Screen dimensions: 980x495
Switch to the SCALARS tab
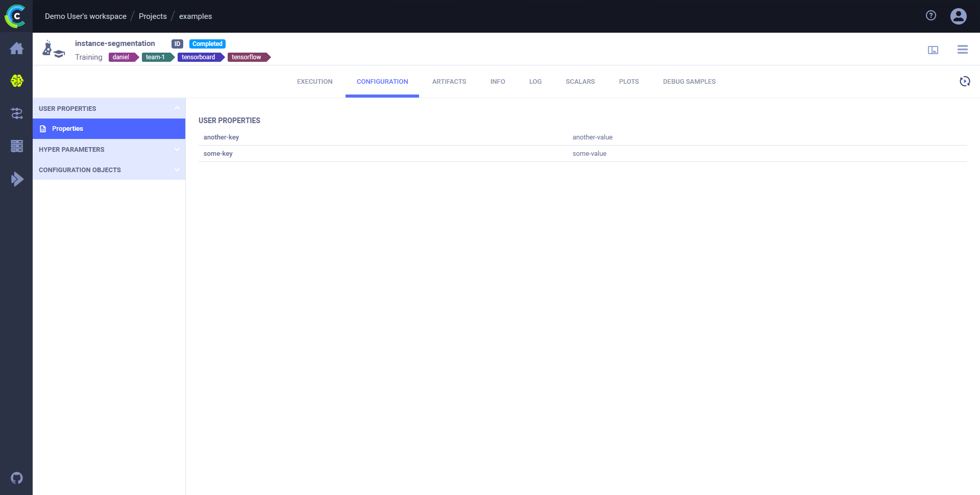click(580, 81)
